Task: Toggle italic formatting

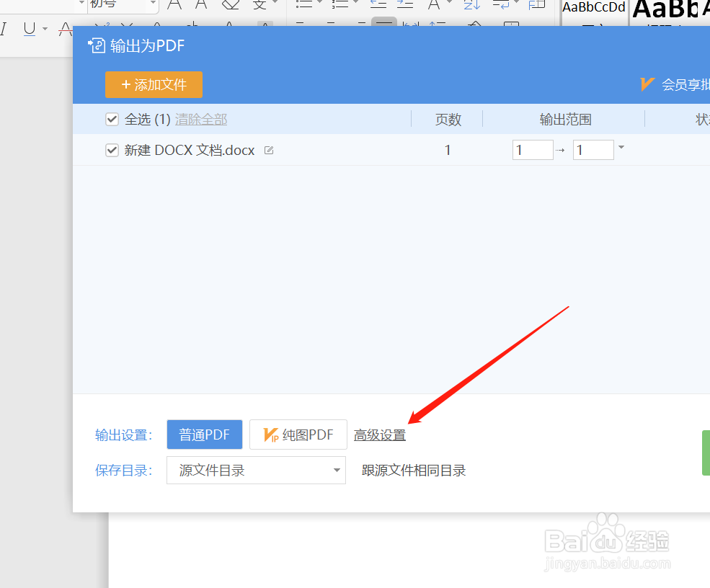Action: tap(4, 30)
